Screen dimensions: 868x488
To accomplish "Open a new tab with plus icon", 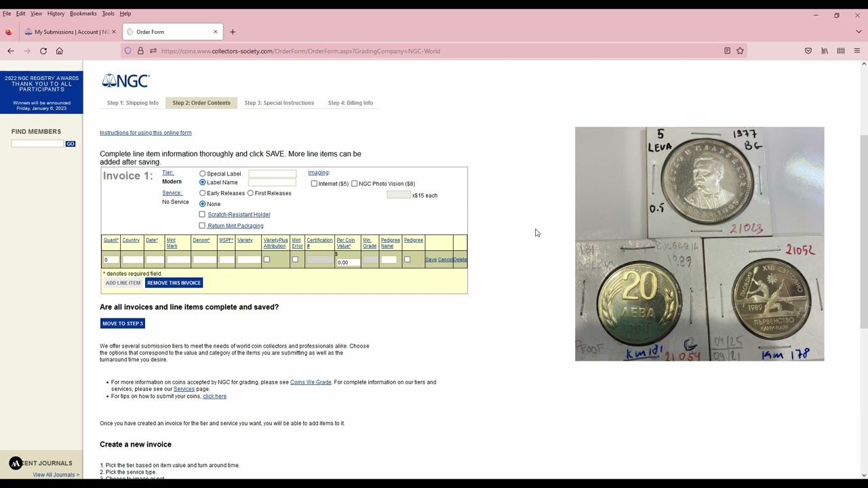I will tap(233, 32).
